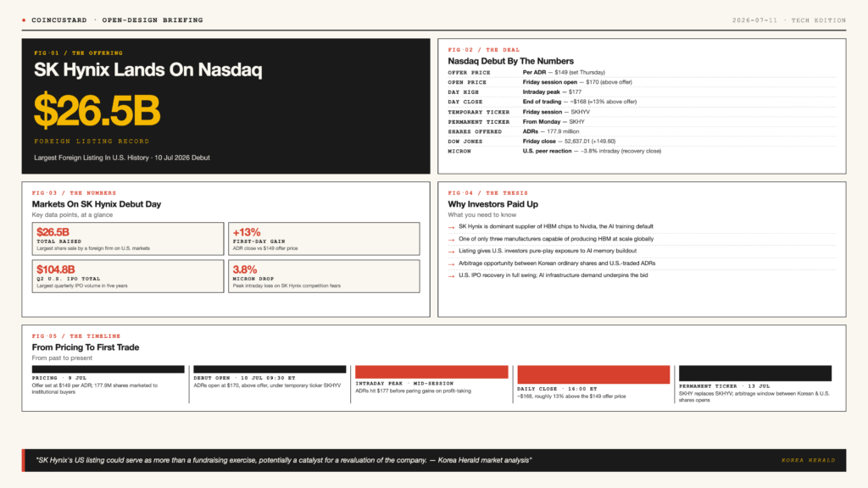Click the Open-Design Briefing header text
Screen dimensions: 868x488
[153, 20]
